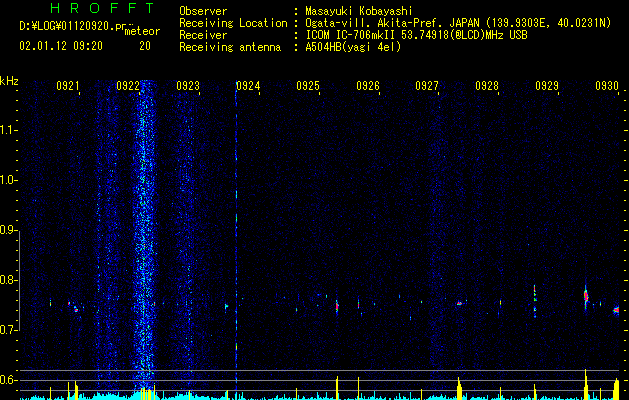Click the word meteor in header
Image resolution: width=629 pixels, height=400 pixels.
click(x=142, y=31)
